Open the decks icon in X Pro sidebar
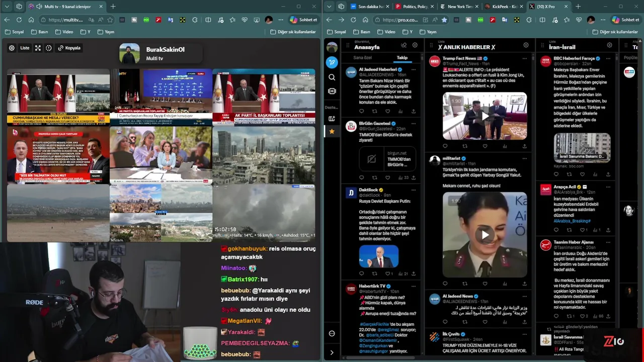The height and width of the screenshot is (362, 644). (x=332, y=119)
